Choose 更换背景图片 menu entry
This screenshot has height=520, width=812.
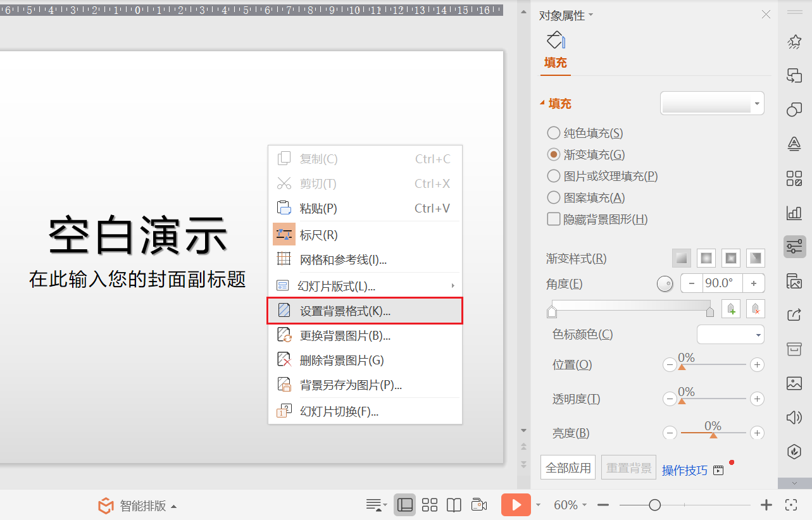(365, 335)
